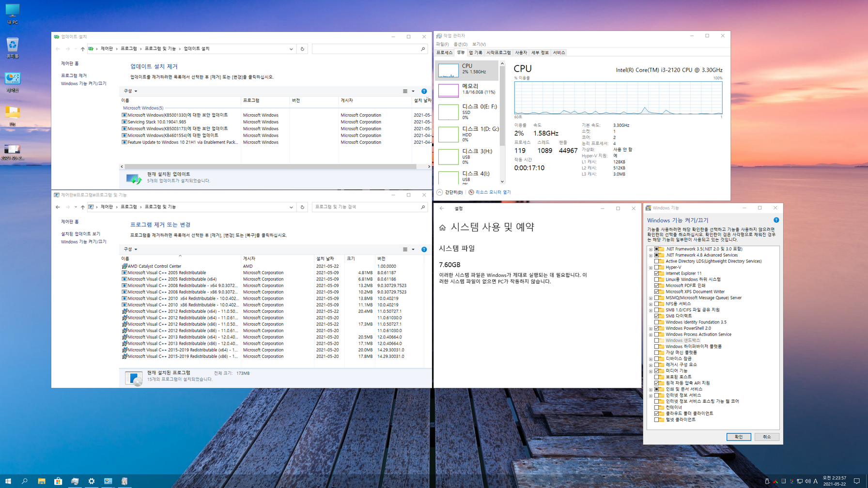Refresh the Programs and Features window
Viewport: 868px width, 488px height.
(302, 207)
